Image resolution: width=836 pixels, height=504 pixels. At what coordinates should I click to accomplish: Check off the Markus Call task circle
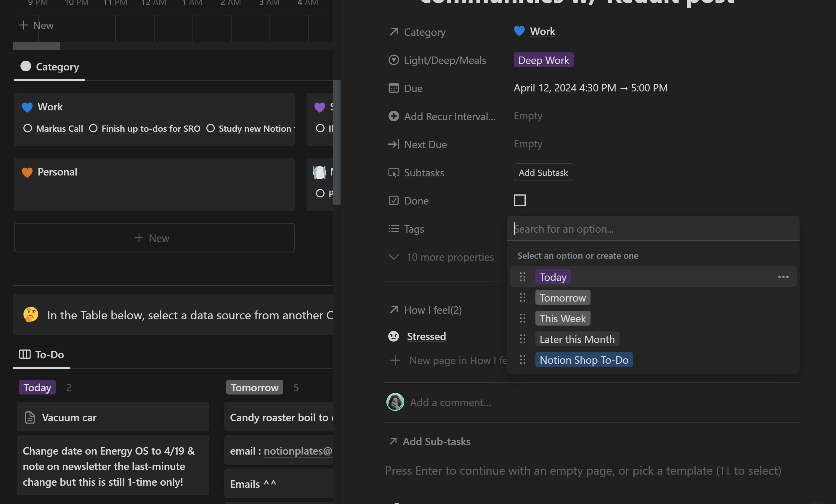28,128
